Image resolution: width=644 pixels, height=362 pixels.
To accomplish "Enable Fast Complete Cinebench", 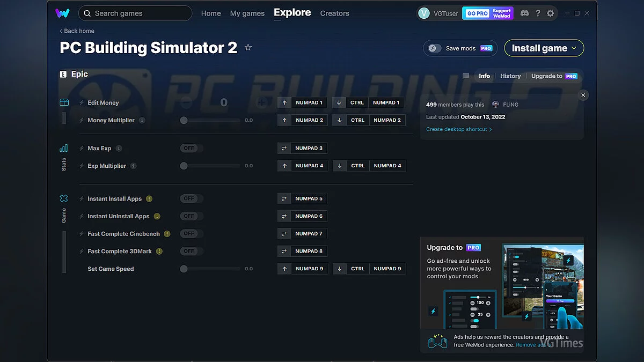I will (x=191, y=233).
